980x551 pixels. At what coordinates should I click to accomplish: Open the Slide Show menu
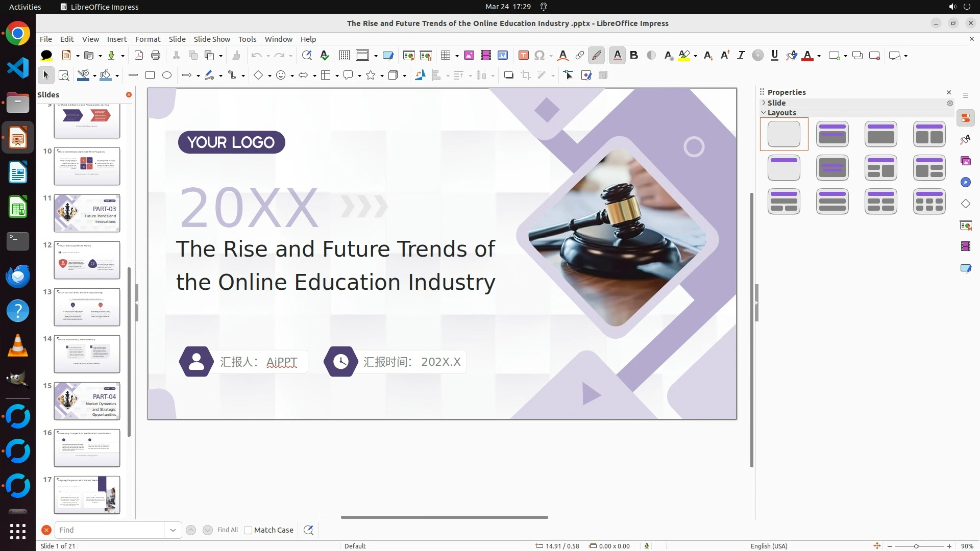point(212,39)
